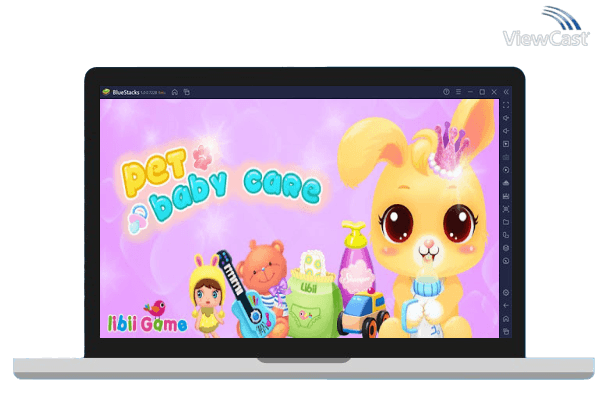Click the BlueStacks logo in title bar
The width and height of the screenshot is (602, 414).
106,92
